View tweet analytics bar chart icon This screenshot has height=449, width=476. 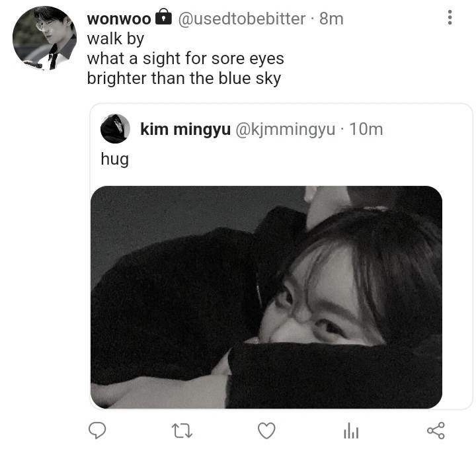point(351,430)
